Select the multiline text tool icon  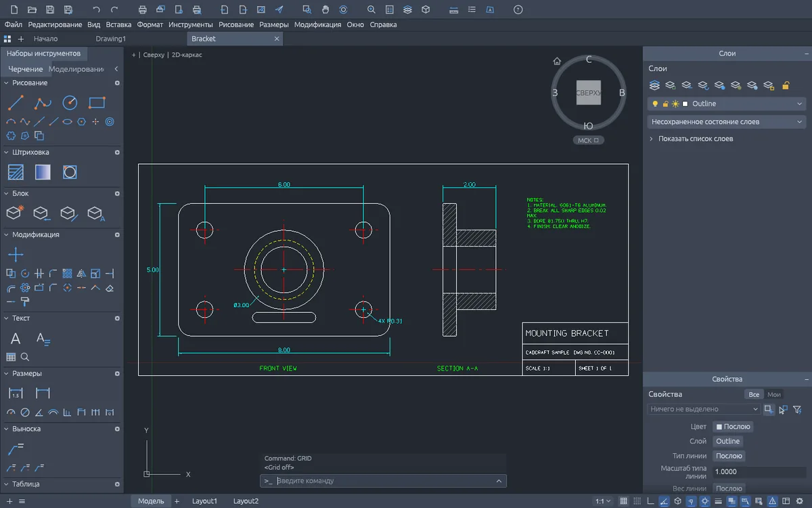pyautogui.click(x=43, y=339)
